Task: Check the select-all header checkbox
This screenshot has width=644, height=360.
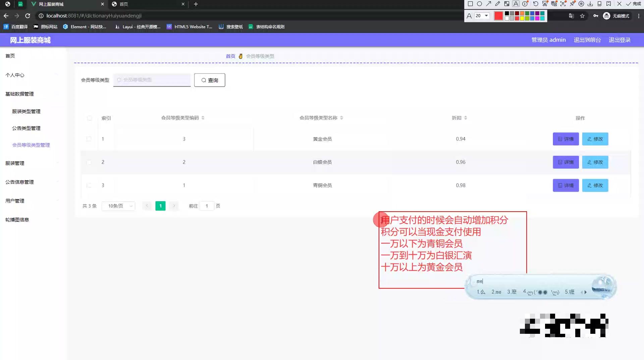Action: click(x=89, y=118)
